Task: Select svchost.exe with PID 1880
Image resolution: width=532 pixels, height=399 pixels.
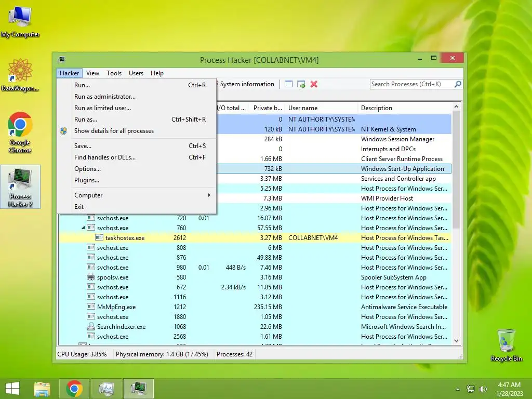Action: click(x=255, y=316)
